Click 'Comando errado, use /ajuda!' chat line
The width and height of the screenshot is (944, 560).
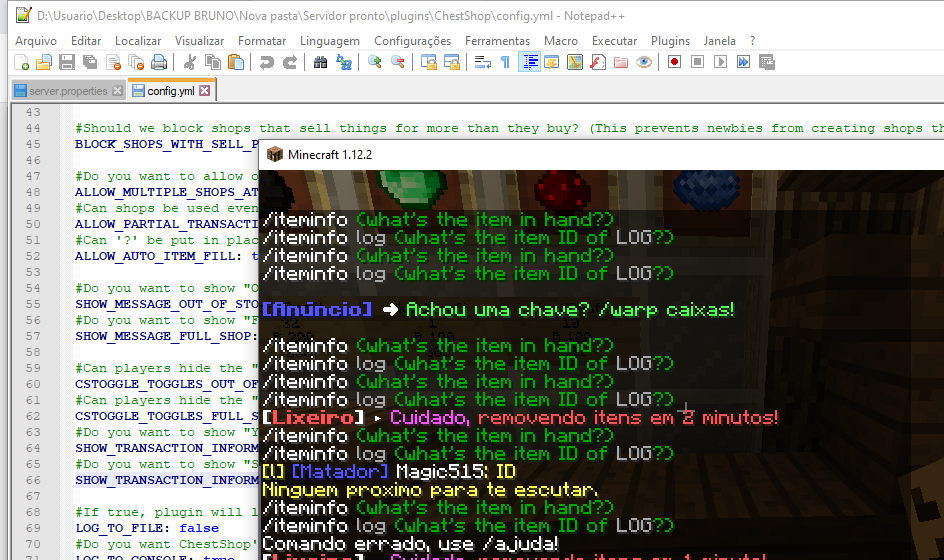click(411, 544)
